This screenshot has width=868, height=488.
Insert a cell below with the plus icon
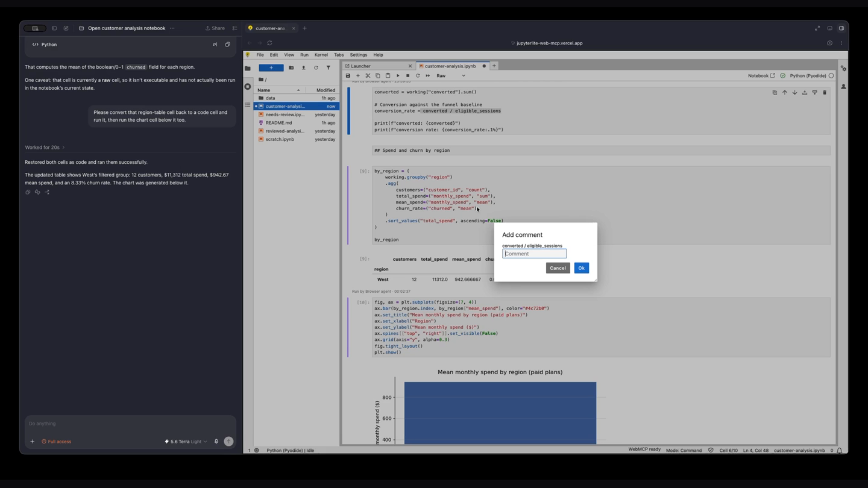(358, 76)
